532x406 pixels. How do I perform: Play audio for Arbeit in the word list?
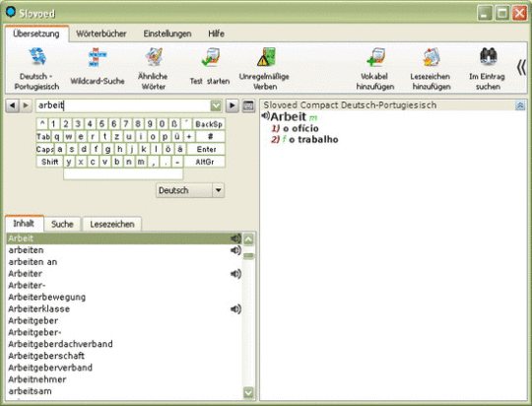tap(235, 238)
